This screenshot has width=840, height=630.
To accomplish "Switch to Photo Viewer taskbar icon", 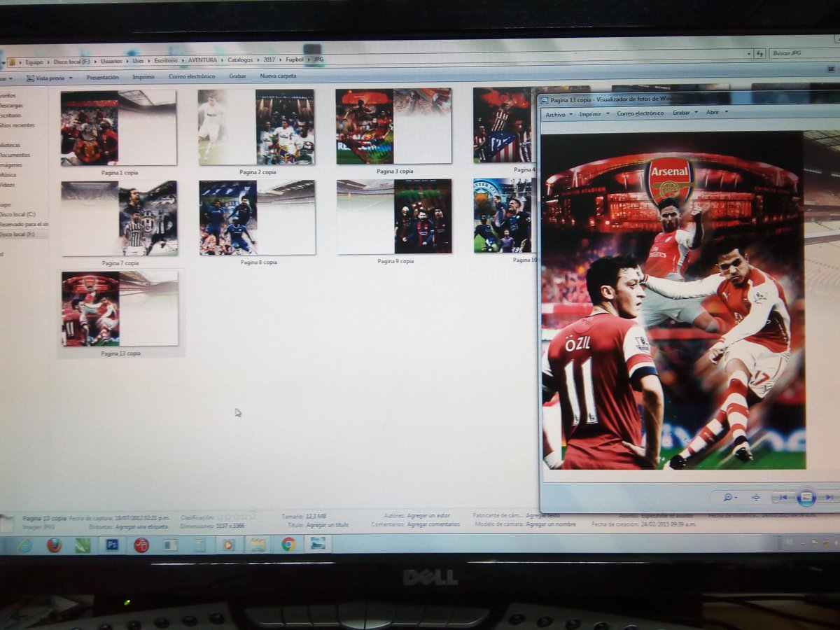I will (317, 543).
